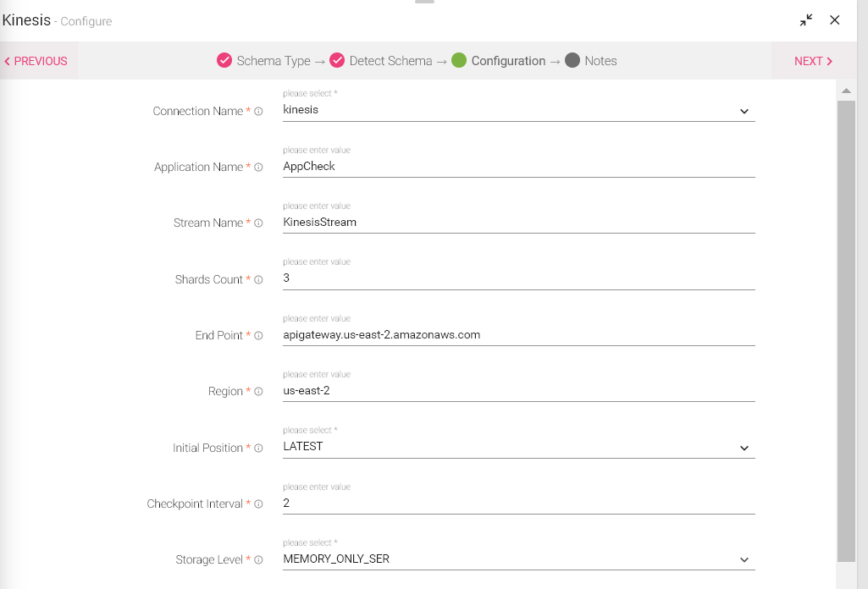
Task: Collapse the Kinesis configure window
Action: (x=806, y=20)
